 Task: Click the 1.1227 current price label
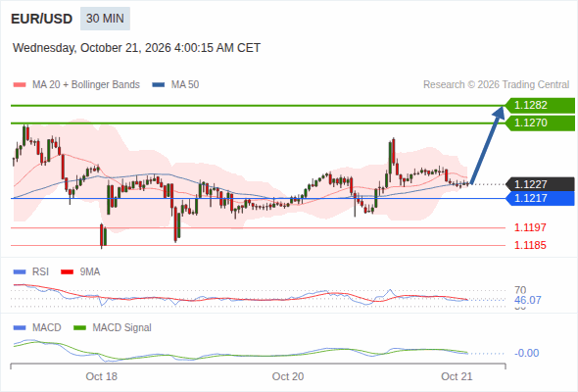(x=540, y=184)
